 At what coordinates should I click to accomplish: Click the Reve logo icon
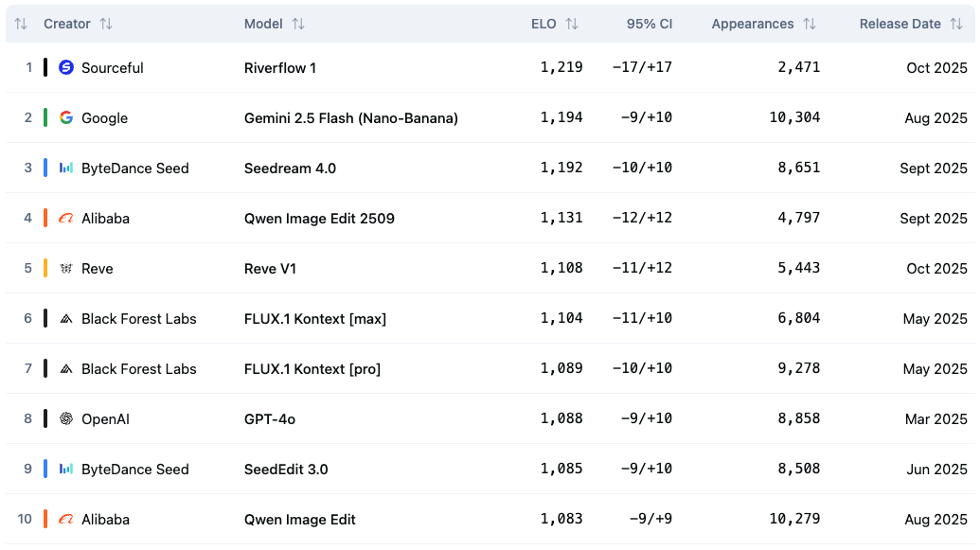point(66,268)
